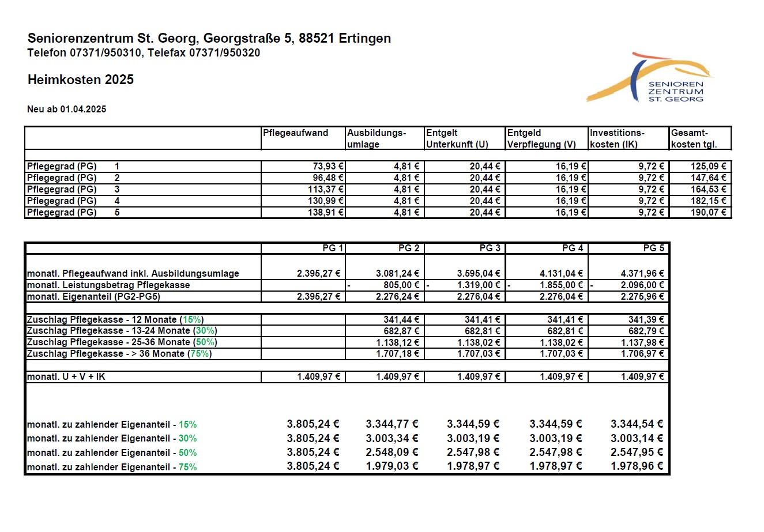Select 'Zuschlag Pflegekasse - > 36 Monate (75%)' row
Screen dimensions: 764x532
pyautogui.click(x=119, y=354)
